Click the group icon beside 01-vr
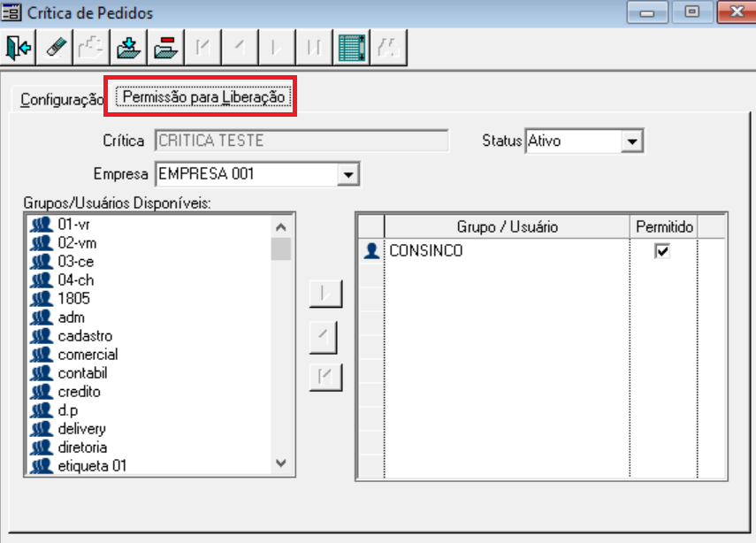Screen dimensions: 756x543 [42, 225]
